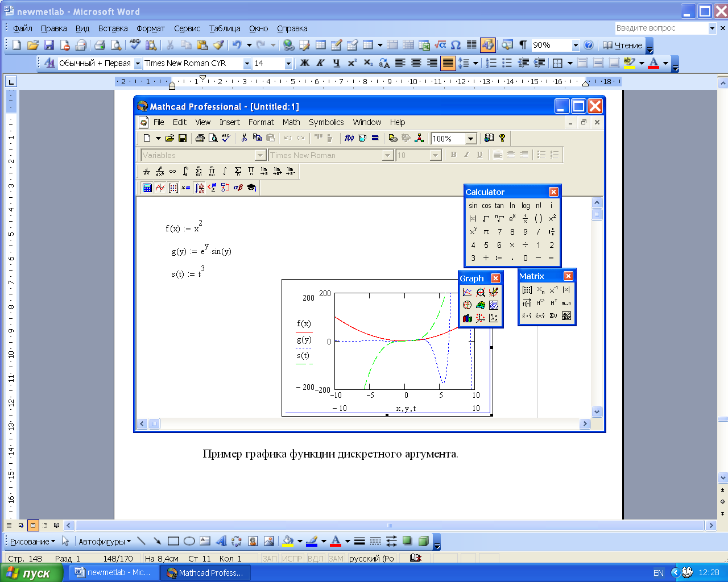Click the Increase Indent icon in Word

[539, 63]
